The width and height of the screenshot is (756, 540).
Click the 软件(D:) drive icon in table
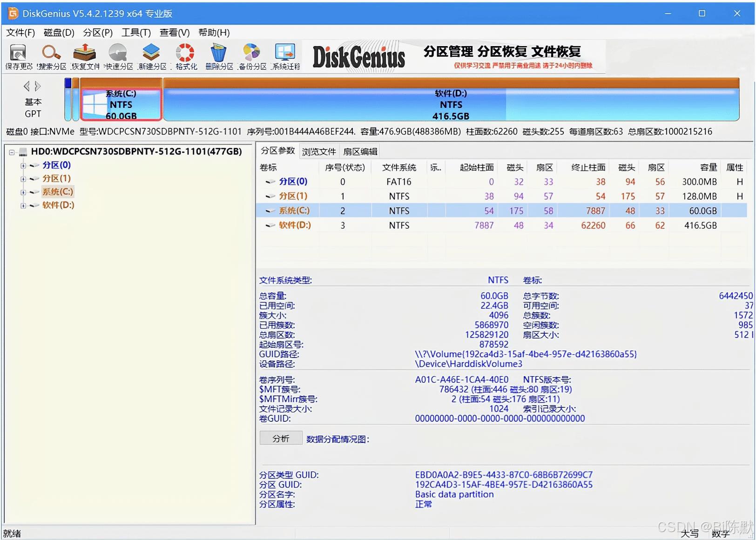tap(270, 225)
